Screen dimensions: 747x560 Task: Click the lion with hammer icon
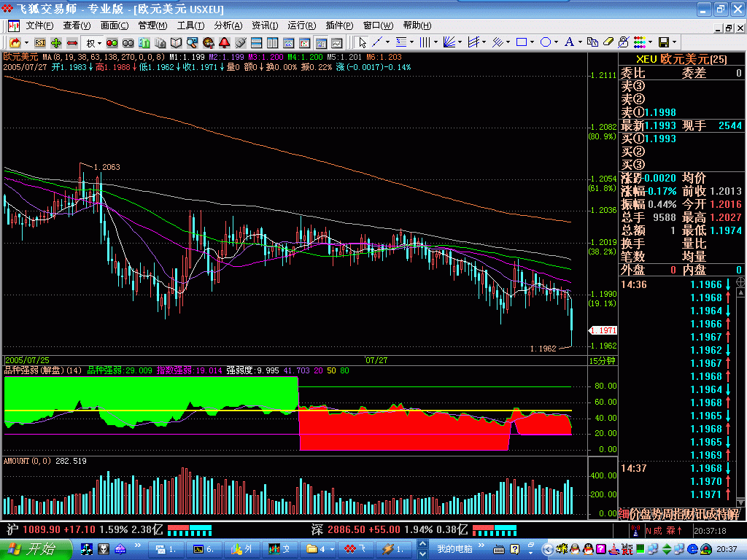[208, 43]
